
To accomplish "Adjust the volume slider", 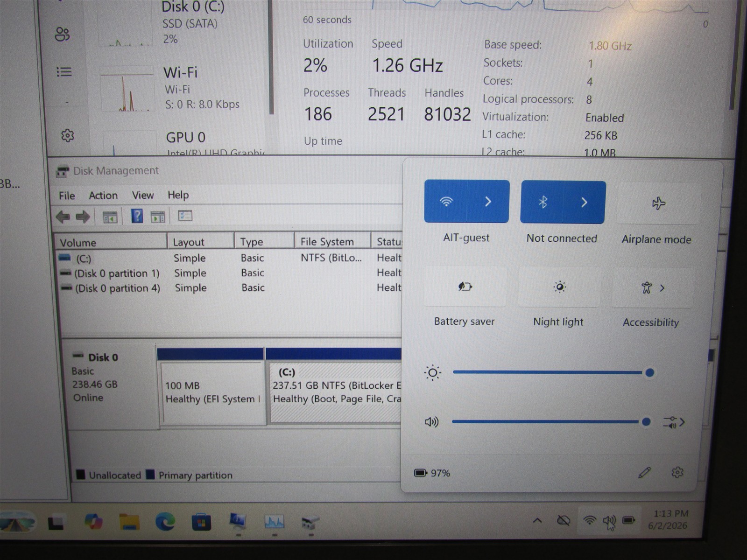I will coord(551,422).
